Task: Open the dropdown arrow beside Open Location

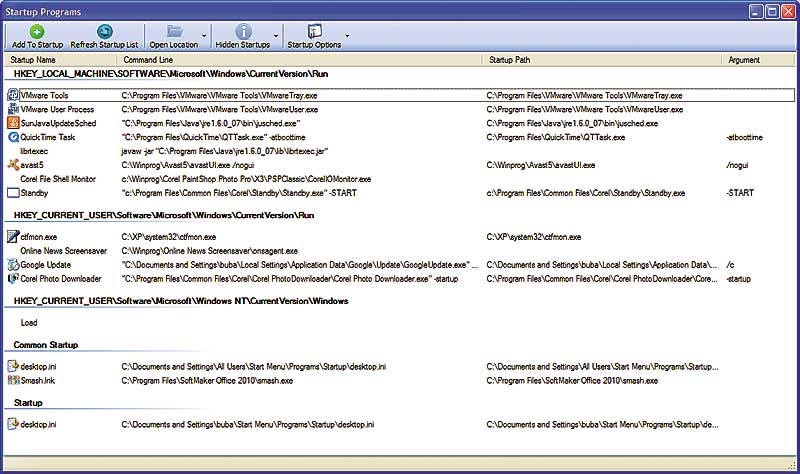Action: (x=204, y=36)
